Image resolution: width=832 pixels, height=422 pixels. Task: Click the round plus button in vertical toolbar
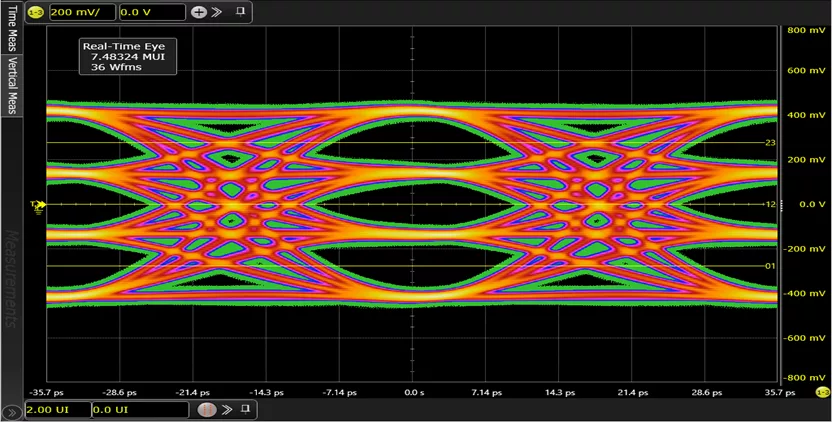click(x=198, y=12)
